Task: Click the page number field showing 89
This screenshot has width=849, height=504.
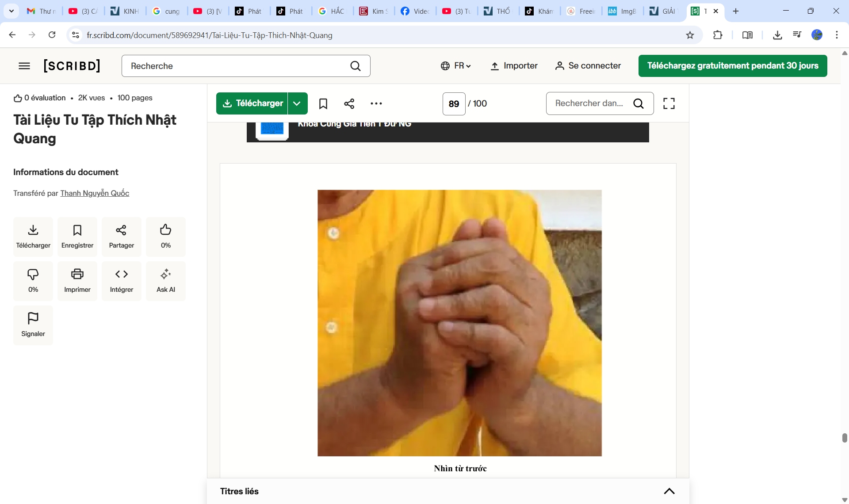Action: [x=454, y=103]
